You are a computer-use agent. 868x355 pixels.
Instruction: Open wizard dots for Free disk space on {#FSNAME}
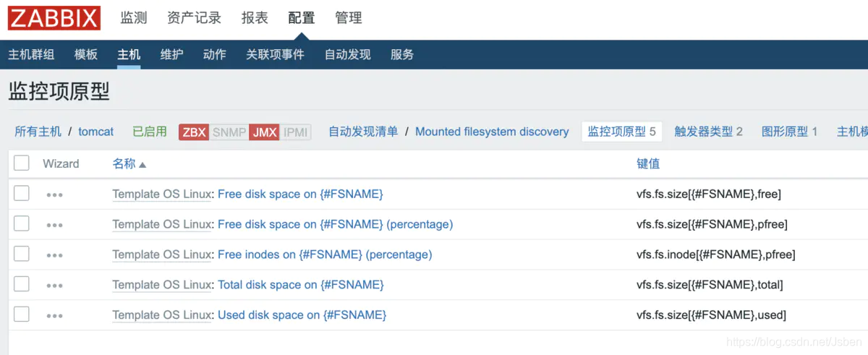(54, 194)
